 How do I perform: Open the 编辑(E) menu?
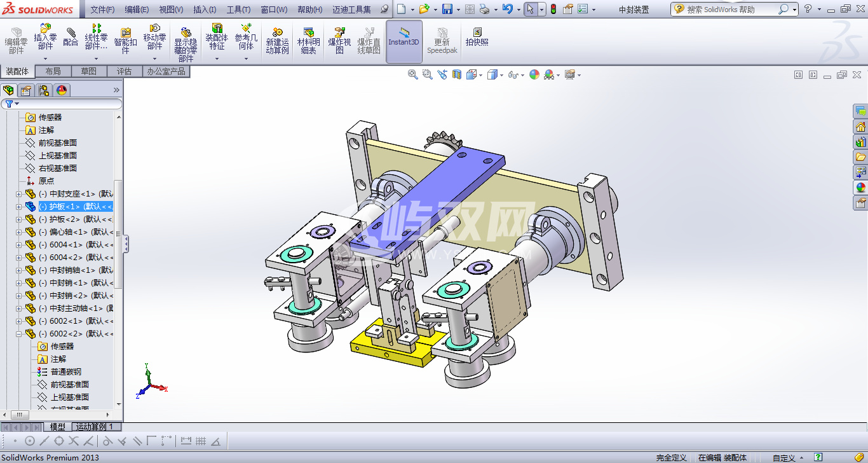pos(137,10)
